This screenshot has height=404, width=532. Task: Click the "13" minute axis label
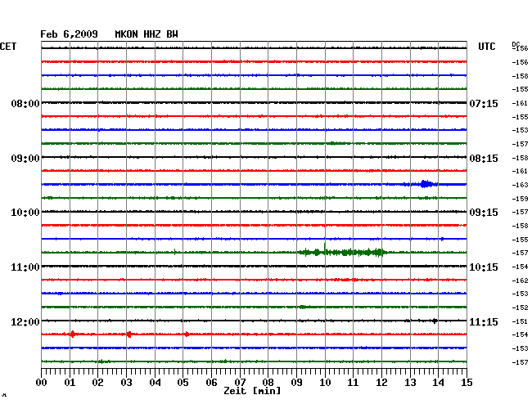point(410,382)
